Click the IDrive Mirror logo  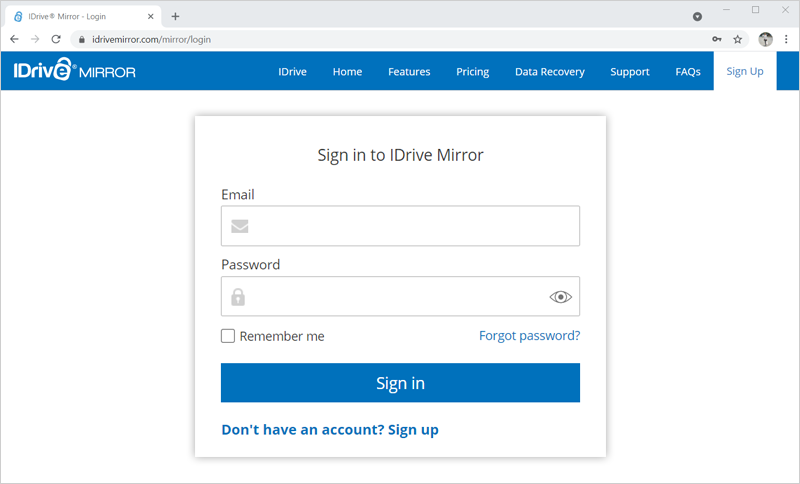pyautogui.click(x=74, y=70)
